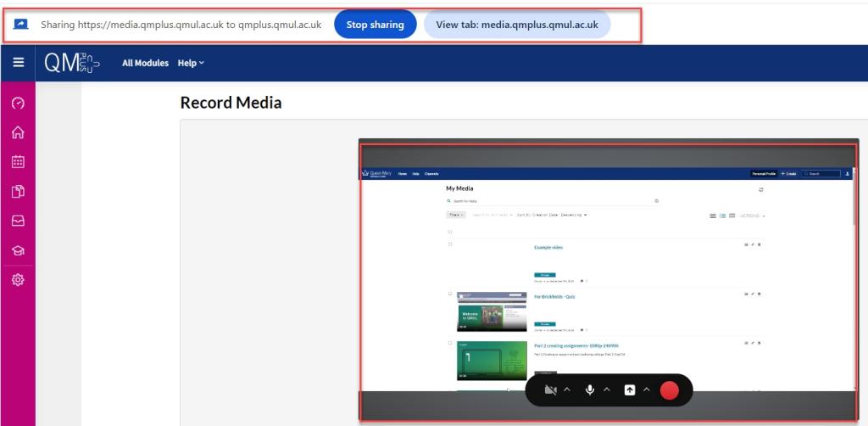Start recording with the red record button
Image resolution: width=868 pixels, height=426 pixels.
tap(670, 390)
